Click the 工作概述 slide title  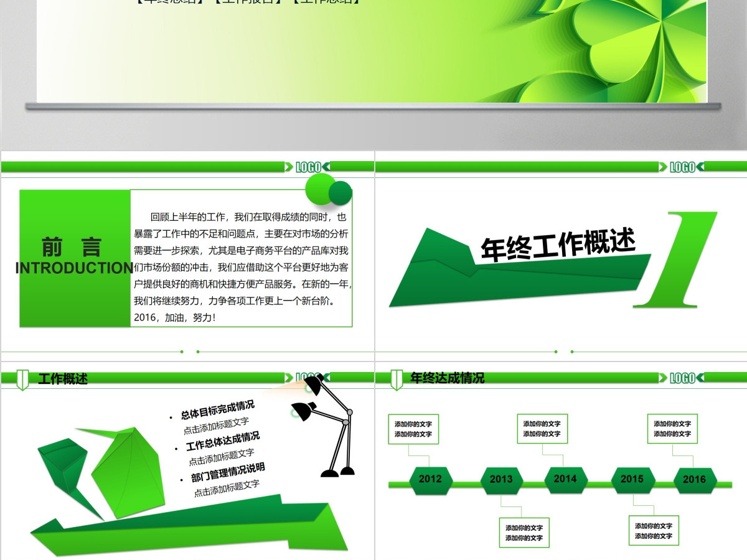(x=63, y=379)
